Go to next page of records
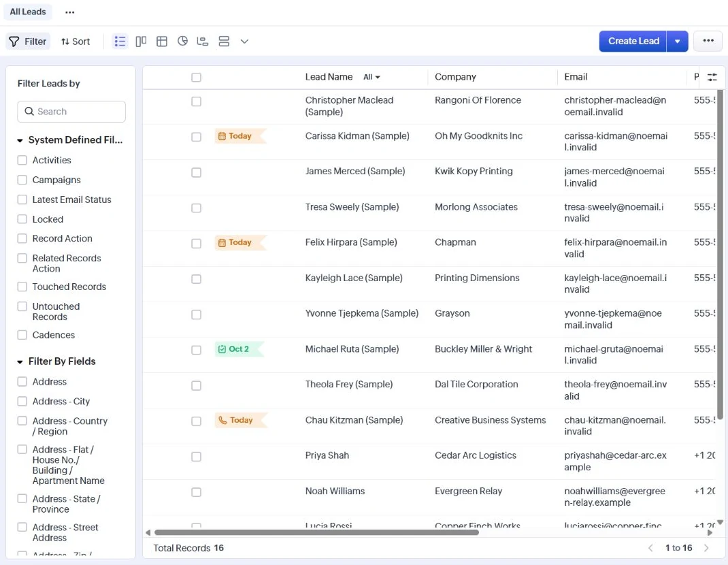The image size is (728, 565). tap(706, 548)
